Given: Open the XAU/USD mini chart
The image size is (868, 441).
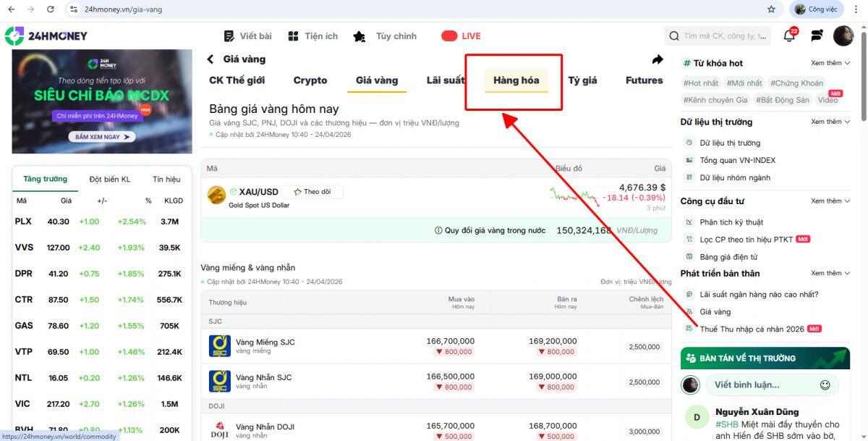Looking at the screenshot, I should point(574,196).
